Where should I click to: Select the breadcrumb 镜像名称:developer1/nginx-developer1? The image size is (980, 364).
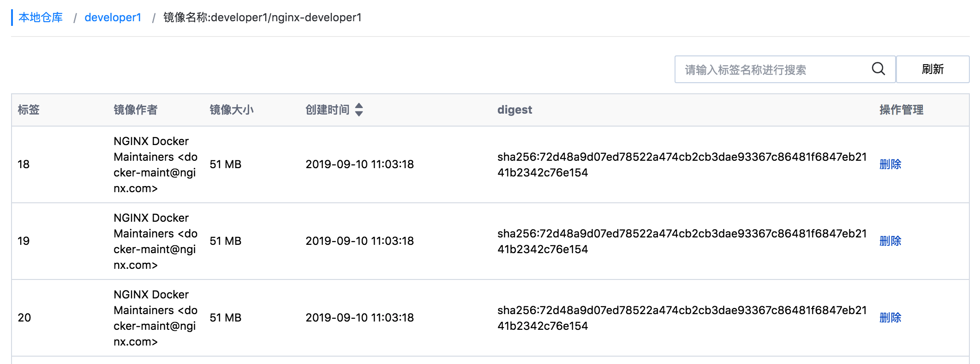[x=261, y=18]
